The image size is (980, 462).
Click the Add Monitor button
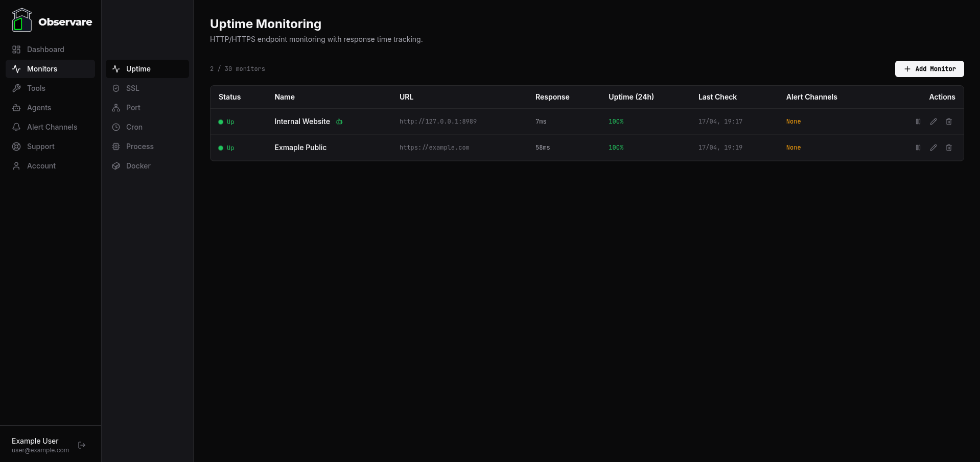pos(929,69)
